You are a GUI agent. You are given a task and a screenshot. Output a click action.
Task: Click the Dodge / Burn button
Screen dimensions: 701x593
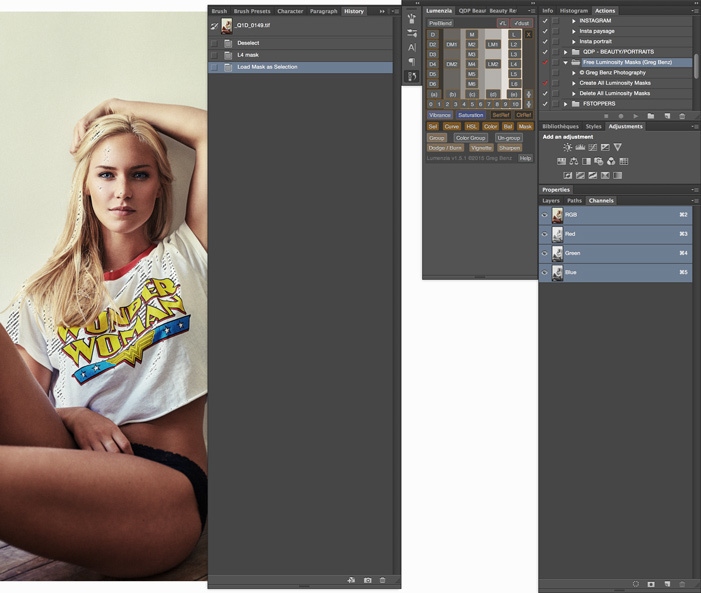point(445,148)
